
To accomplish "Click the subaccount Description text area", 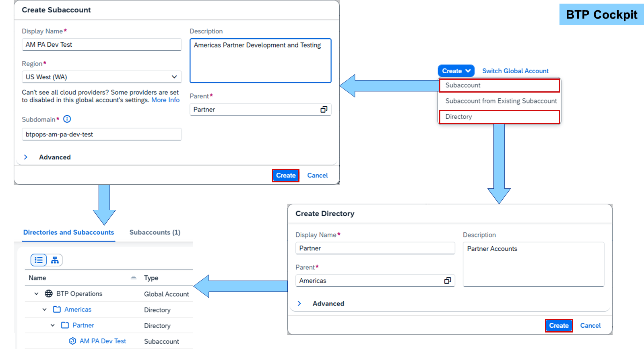I will pyautogui.click(x=260, y=61).
